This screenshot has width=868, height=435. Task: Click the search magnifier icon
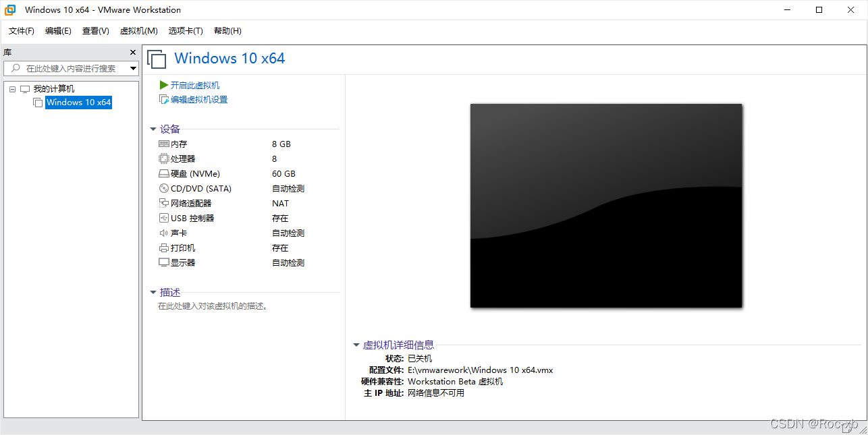(16, 68)
